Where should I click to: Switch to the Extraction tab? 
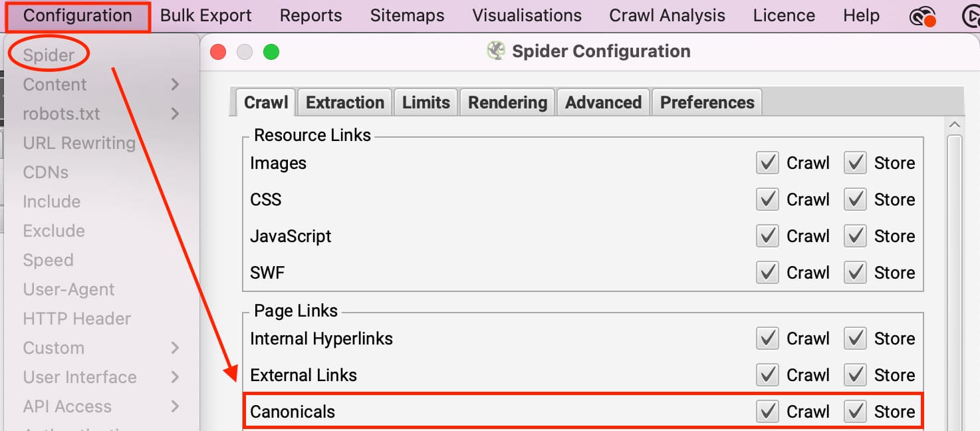pyautogui.click(x=345, y=102)
